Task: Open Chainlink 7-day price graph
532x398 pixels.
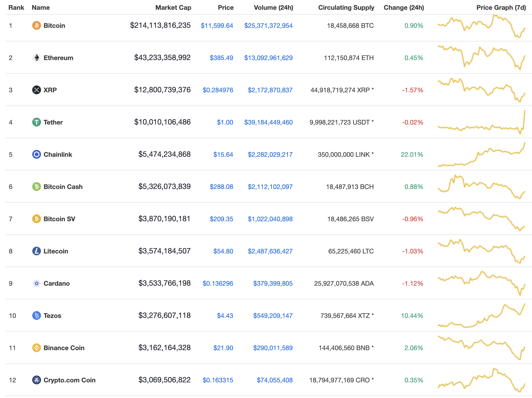Action: click(481, 155)
